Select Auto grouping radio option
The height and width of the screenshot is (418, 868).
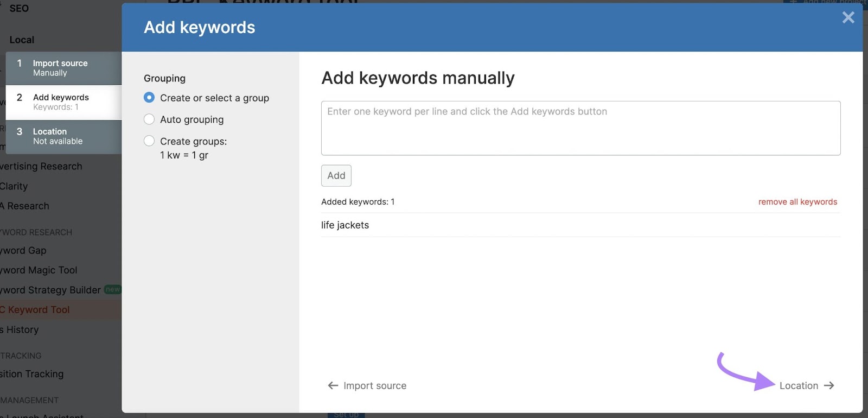coord(183,119)
